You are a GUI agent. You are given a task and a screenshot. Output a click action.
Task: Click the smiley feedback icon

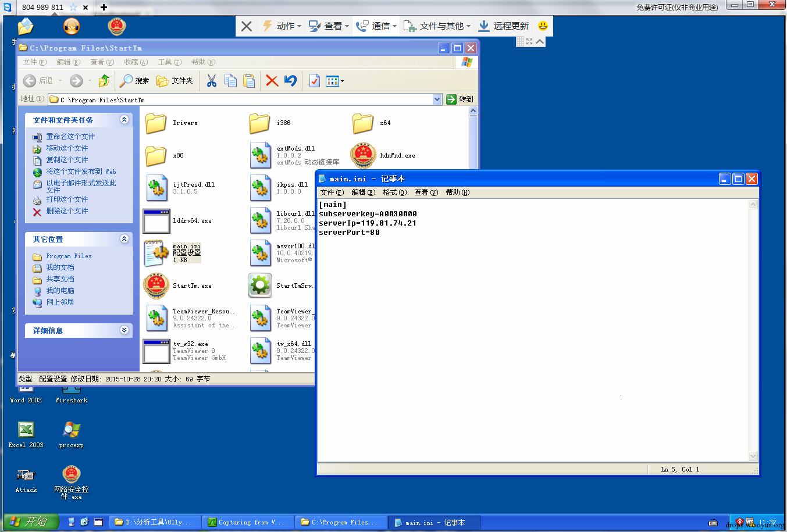coord(543,26)
